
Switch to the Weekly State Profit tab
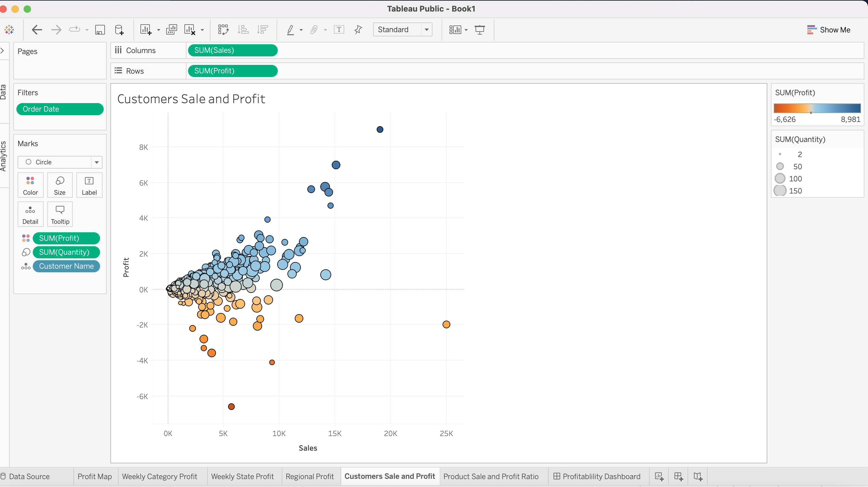[242, 476]
